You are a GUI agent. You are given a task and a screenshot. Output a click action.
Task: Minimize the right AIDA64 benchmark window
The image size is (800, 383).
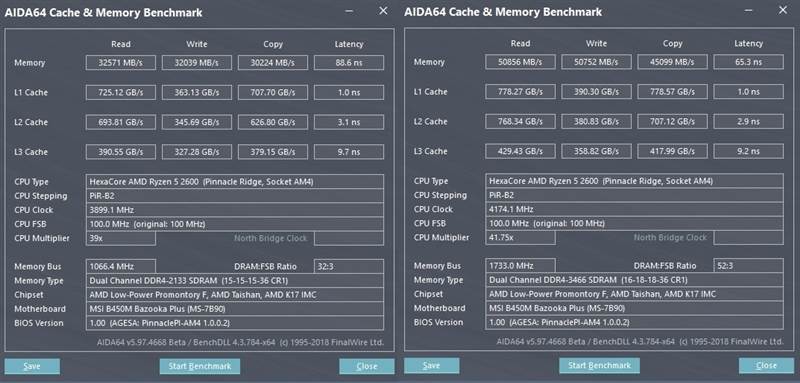point(749,10)
